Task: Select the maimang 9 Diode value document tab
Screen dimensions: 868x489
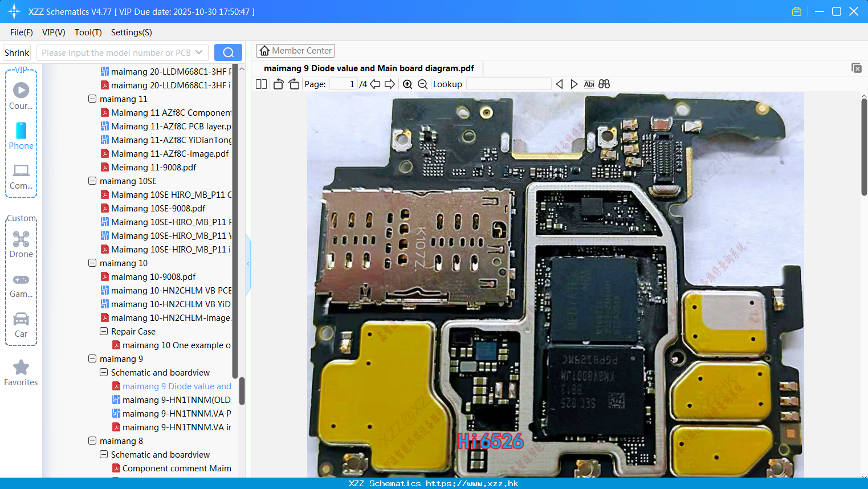Action: 369,68
